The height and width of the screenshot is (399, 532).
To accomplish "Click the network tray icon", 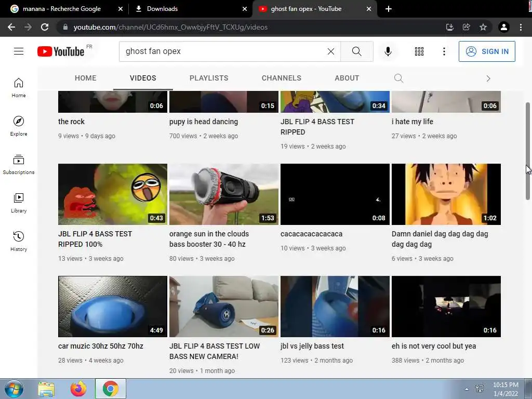I will [480, 389].
